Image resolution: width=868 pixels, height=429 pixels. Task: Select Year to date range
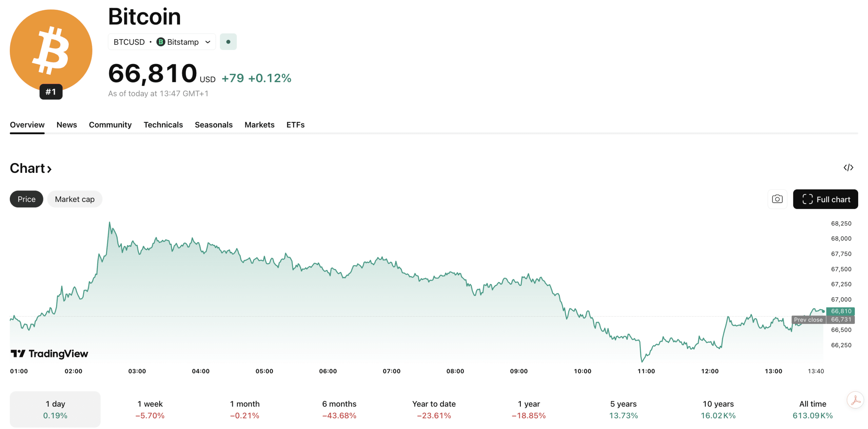point(434,409)
